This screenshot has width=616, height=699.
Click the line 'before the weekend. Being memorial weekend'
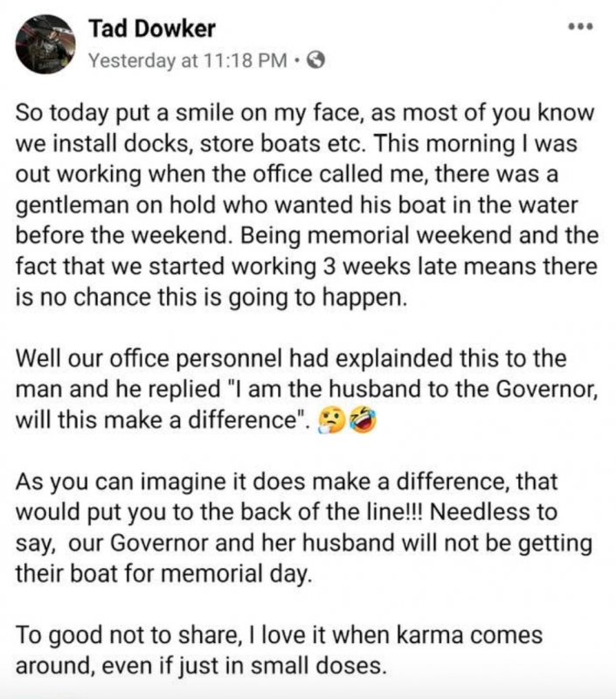307,235
